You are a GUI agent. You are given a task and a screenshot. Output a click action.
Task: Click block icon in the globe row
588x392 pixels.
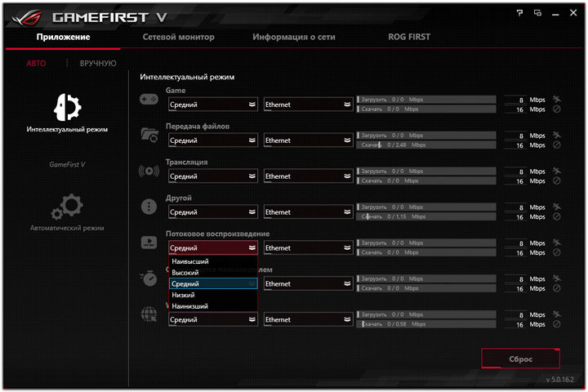tap(557, 324)
